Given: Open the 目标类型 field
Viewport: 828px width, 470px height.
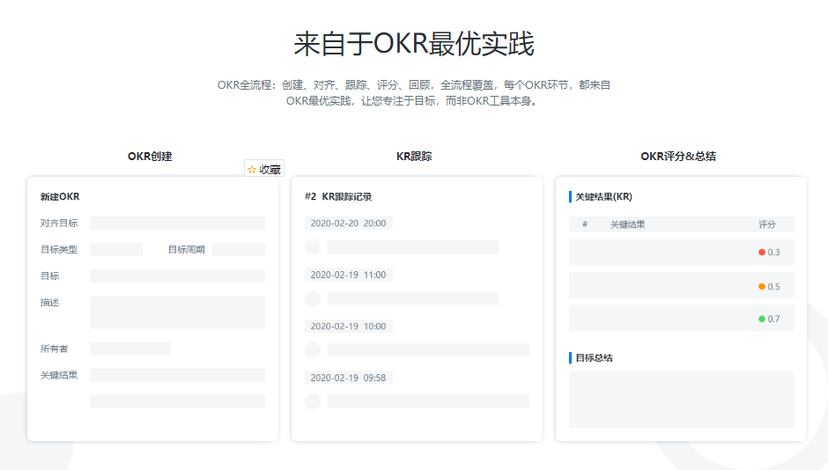Looking at the screenshot, I should pyautogui.click(x=116, y=249).
